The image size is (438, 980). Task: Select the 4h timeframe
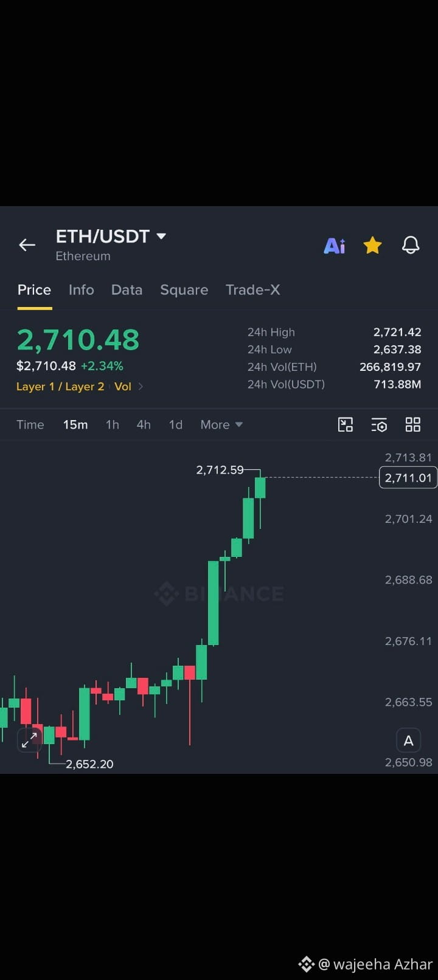(144, 424)
